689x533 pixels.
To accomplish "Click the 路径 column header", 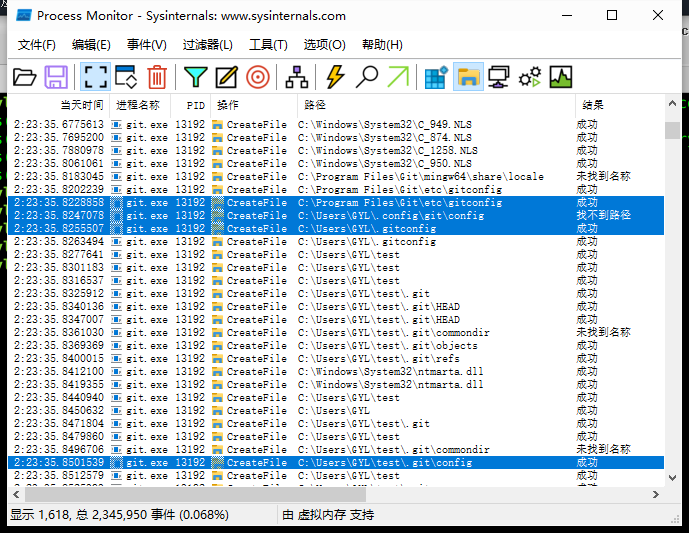I will tap(437, 105).
